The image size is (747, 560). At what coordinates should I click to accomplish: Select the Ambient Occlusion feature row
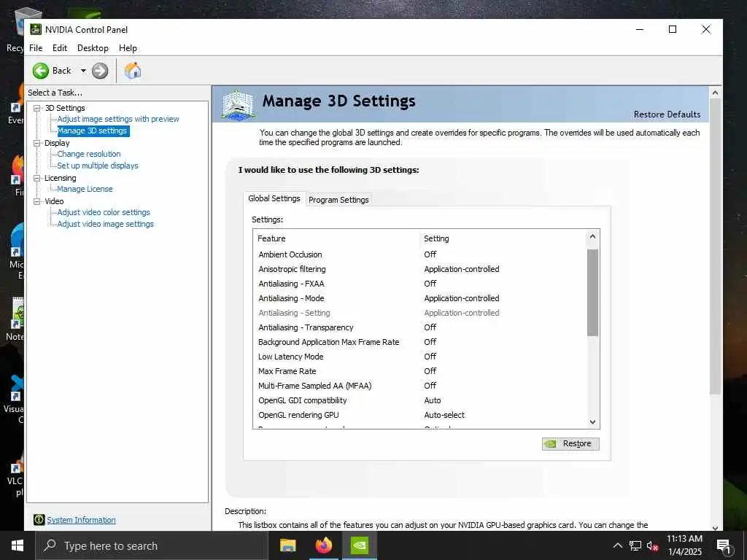420,254
